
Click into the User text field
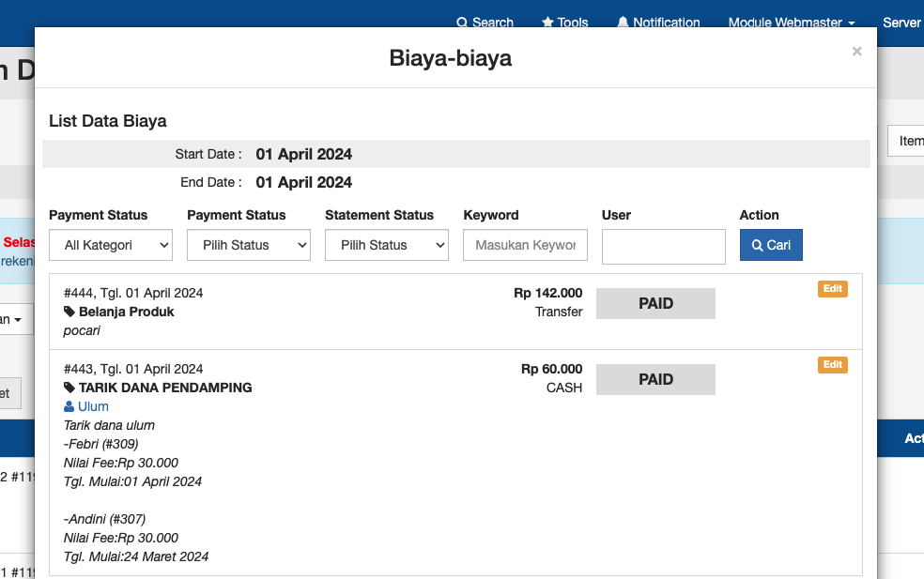point(663,247)
